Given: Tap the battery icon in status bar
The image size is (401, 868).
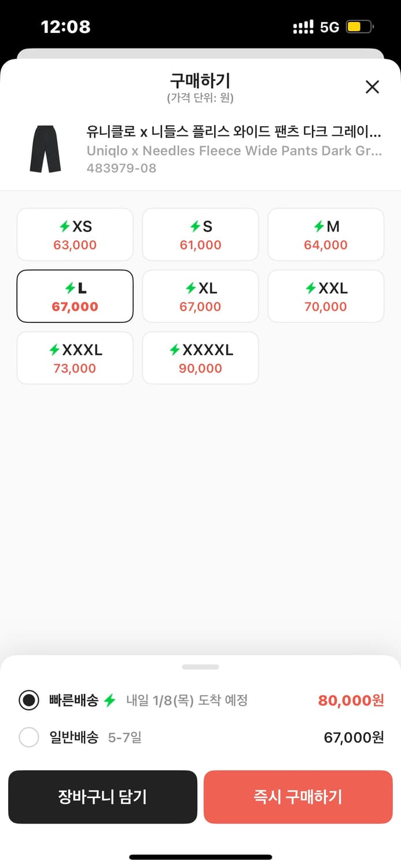Looking at the screenshot, I should pos(359,27).
